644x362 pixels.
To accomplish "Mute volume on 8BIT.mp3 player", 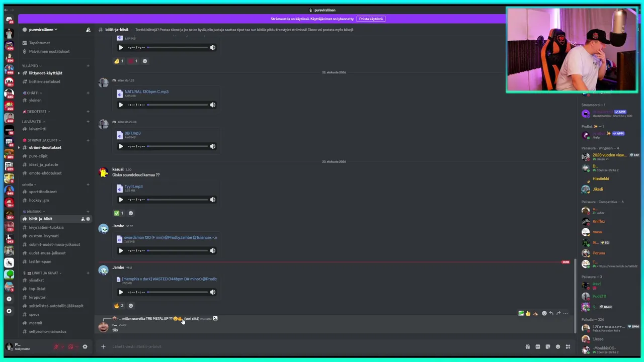I will [x=213, y=146].
